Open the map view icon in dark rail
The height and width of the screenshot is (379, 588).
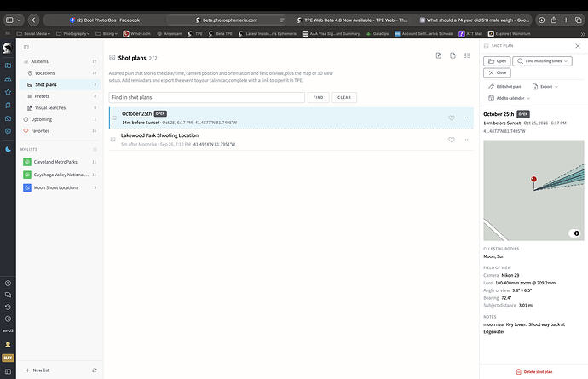[8, 66]
